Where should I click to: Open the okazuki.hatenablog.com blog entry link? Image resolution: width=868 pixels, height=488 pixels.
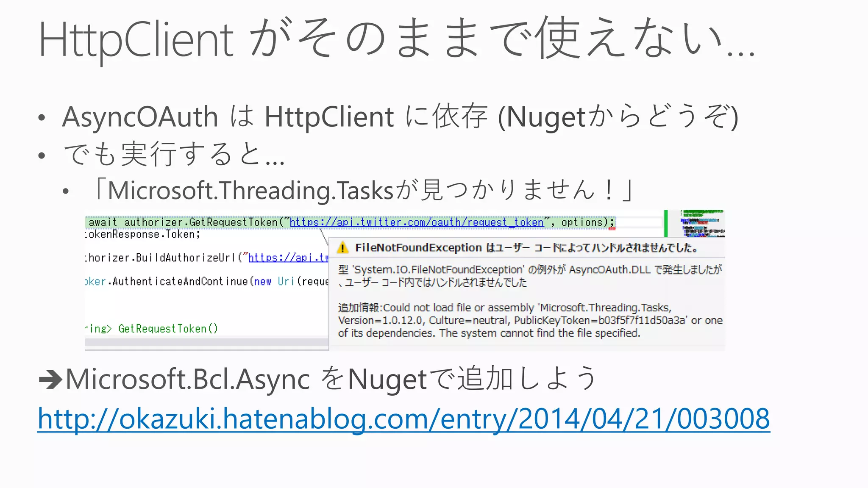[x=403, y=419]
